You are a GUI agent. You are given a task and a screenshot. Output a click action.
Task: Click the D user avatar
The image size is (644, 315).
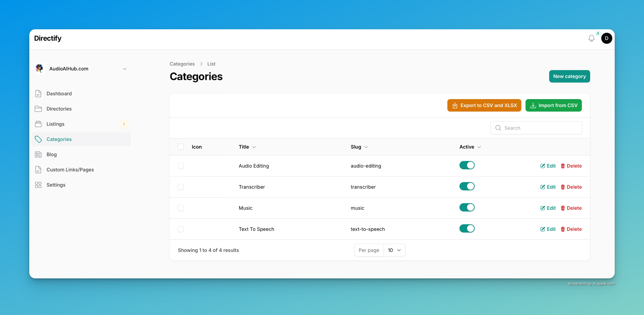(607, 38)
